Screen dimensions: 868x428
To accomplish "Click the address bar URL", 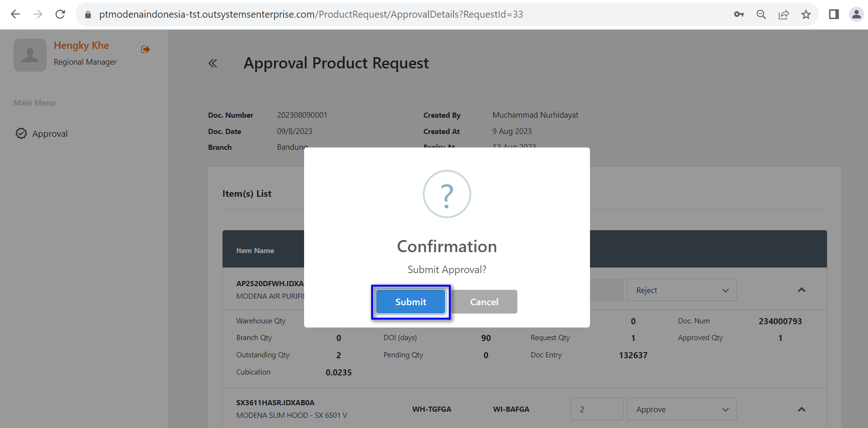I will [x=311, y=14].
